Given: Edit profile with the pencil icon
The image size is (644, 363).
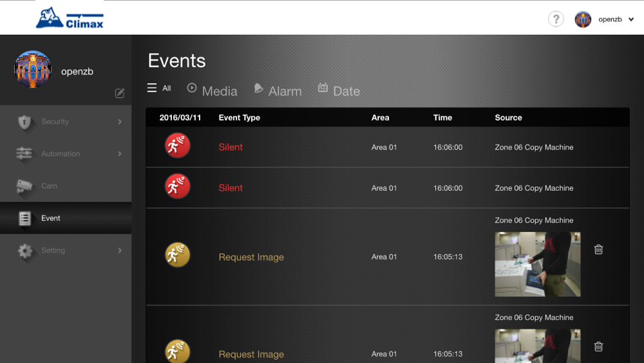Looking at the screenshot, I should point(120,93).
